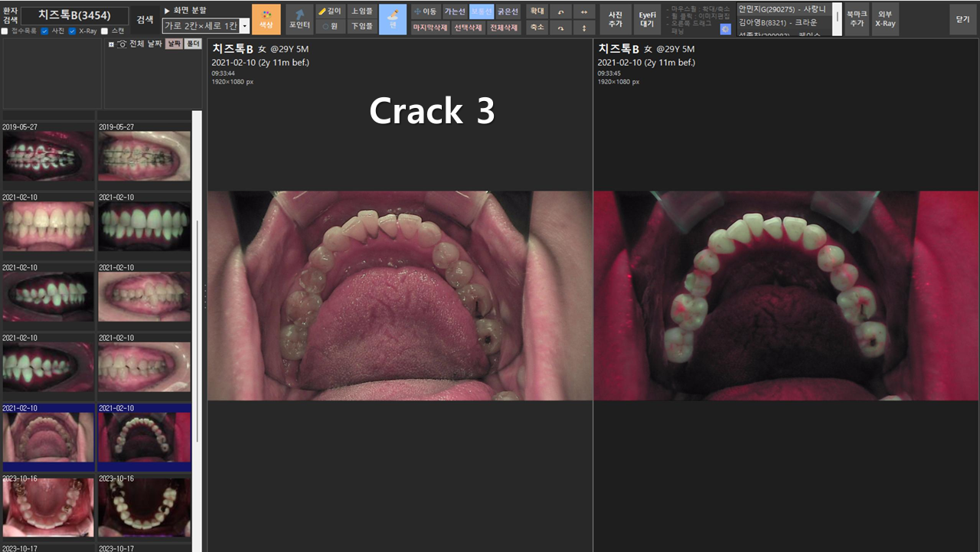
Task: Flip the image vertically with the up-down arrow
Action: click(584, 28)
